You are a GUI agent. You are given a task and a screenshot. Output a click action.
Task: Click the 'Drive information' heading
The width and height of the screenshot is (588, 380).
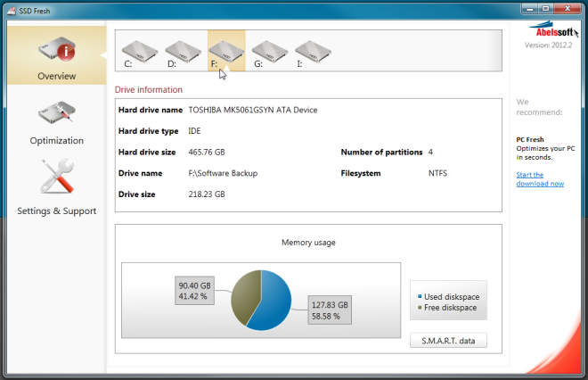click(x=149, y=90)
